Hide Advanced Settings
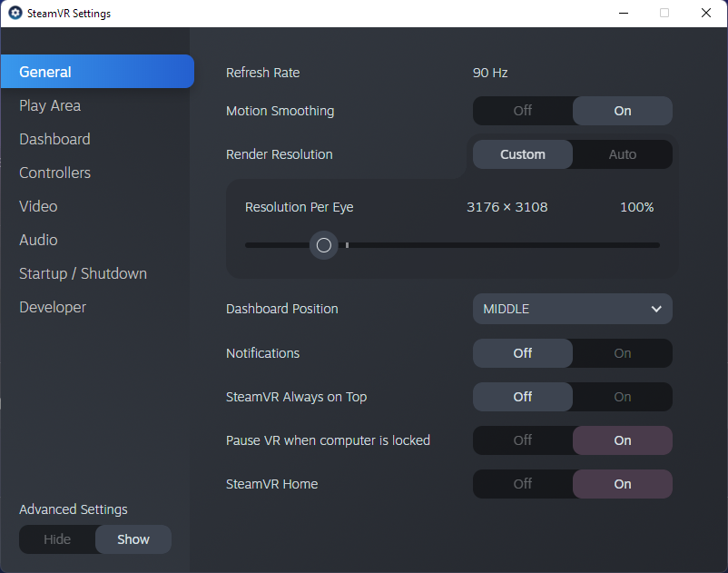The height and width of the screenshot is (573, 728). 57,539
